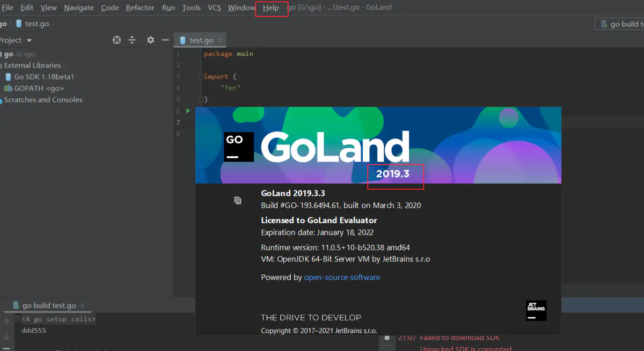Open the Project view dropdown
The image size is (644, 351).
pos(29,40)
